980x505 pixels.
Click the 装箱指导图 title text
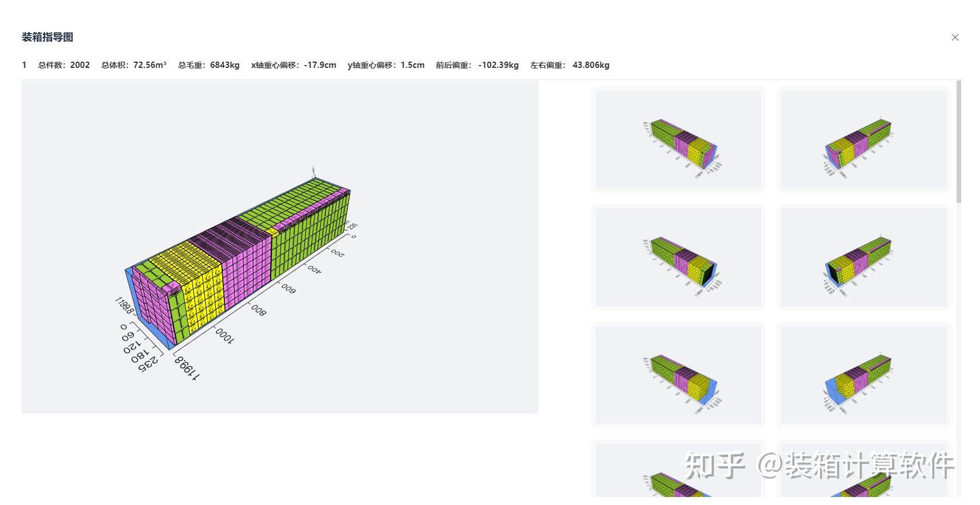47,37
